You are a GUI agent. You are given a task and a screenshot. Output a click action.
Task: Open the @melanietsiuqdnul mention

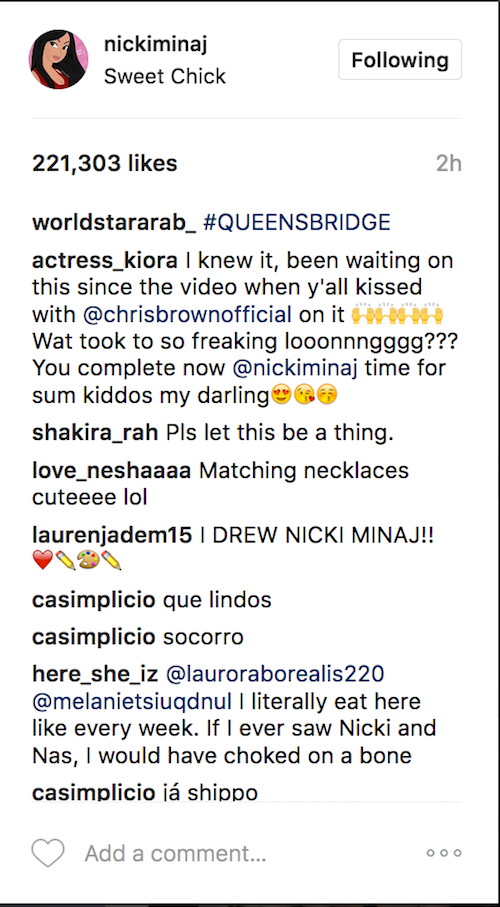click(x=132, y=702)
